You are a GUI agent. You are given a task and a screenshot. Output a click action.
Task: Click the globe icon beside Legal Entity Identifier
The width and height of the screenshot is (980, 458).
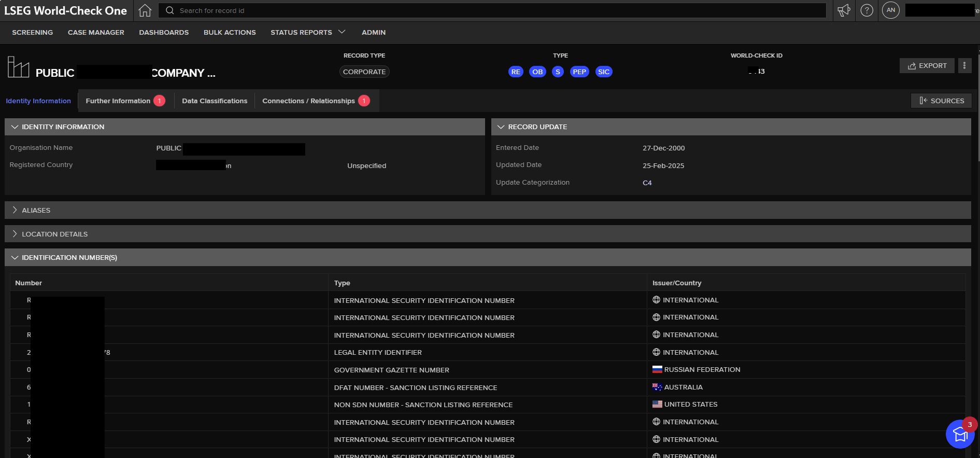point(656,352)
